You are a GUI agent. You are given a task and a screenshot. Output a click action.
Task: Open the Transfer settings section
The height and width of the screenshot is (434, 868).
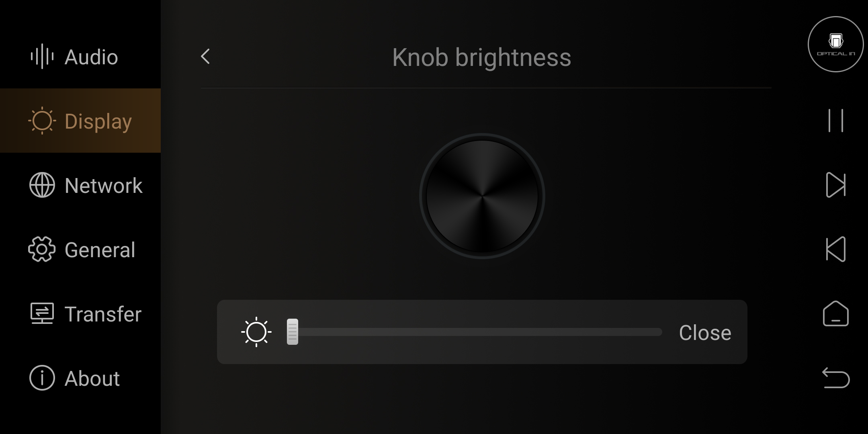(80, 314)
